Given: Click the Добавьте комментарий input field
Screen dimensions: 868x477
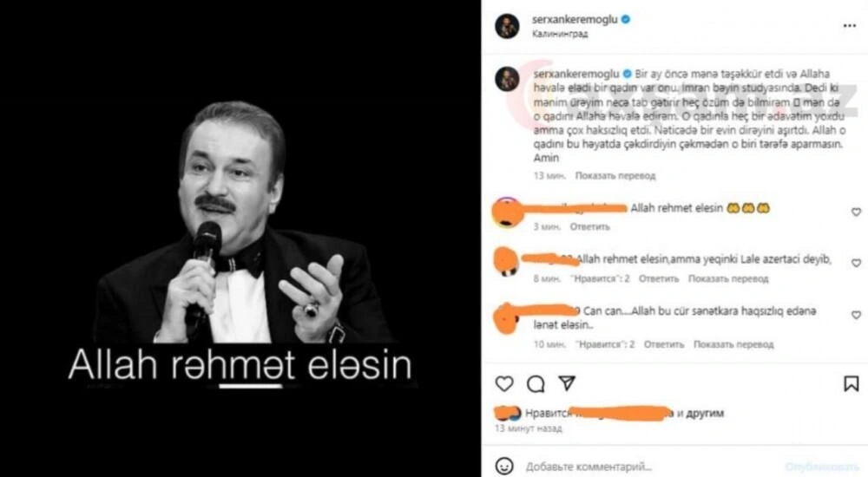Looking at the screenshot, I should [x=648, y=467].
